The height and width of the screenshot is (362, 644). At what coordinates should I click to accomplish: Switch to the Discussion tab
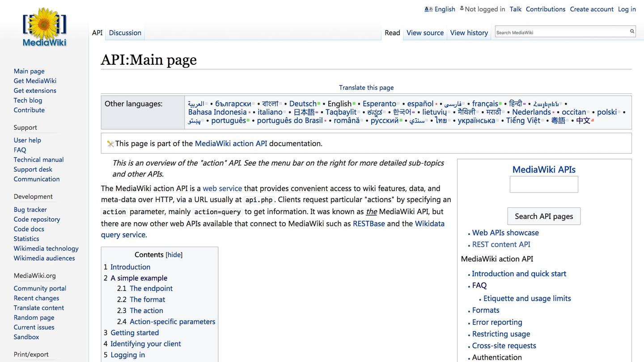(x=125, y=33)
